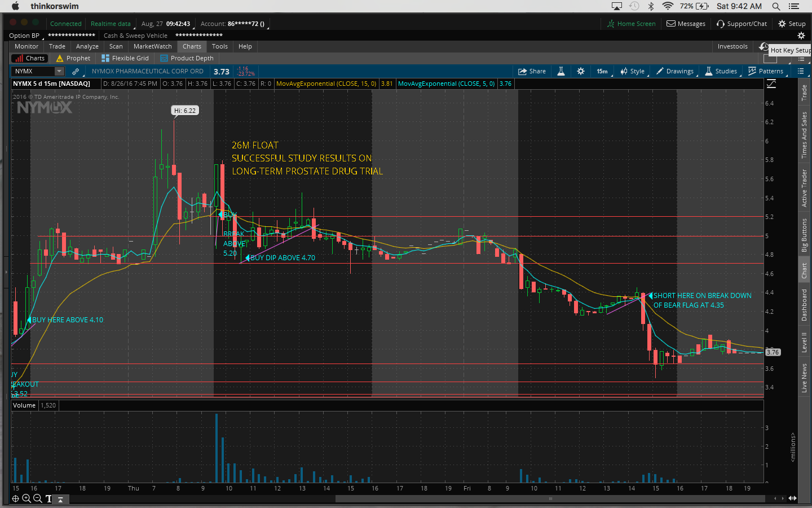Open the Active Trader side tab
Viewport: 812px width, 508px height.
point(804,188)
